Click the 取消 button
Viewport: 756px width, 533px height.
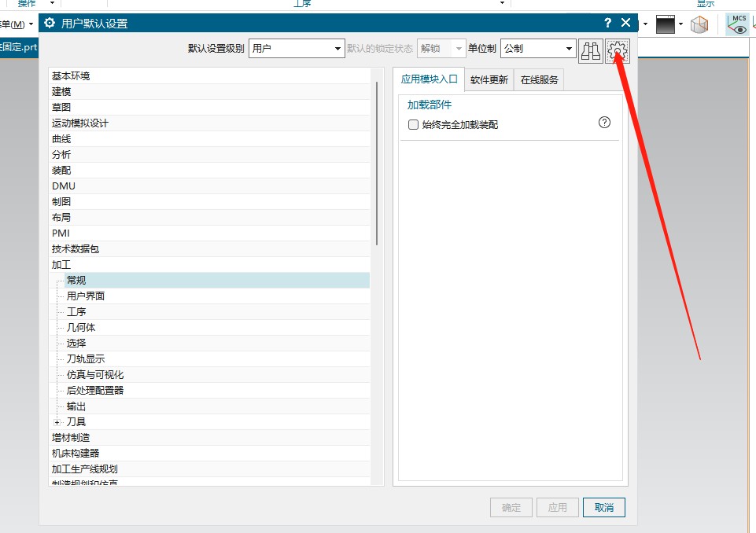(604, 508)
